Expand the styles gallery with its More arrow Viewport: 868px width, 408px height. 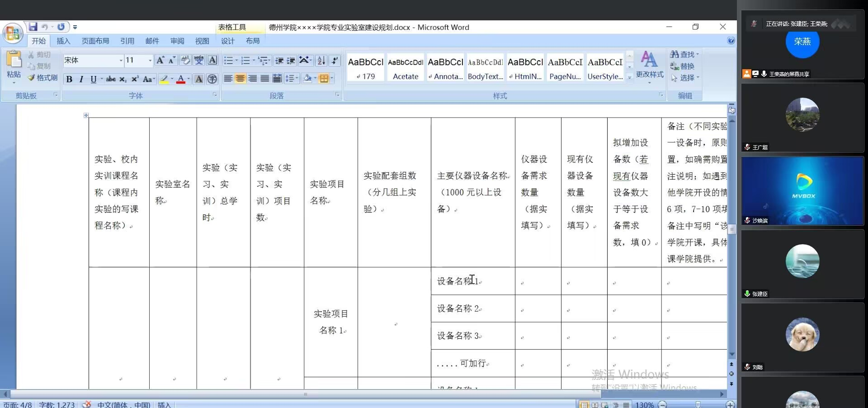[x=629, y=77]
